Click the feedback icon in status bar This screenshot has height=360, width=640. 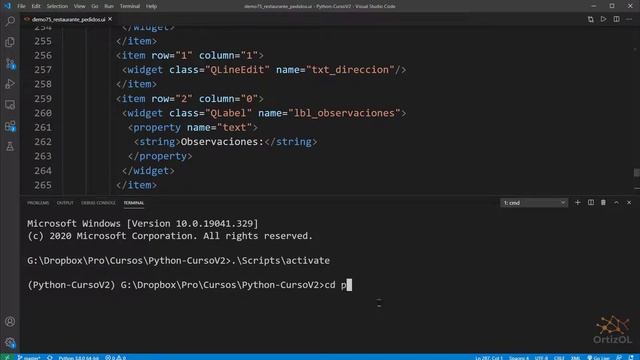pyautogui.click(x=619, y=358)
